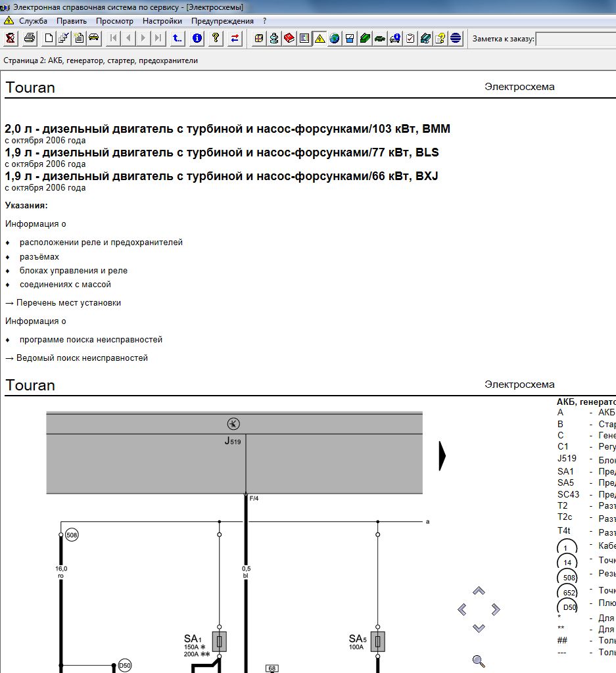Click the red-blue swap arrows icon
This screenshot has height=673, width=616.
[x=235, y=38]
